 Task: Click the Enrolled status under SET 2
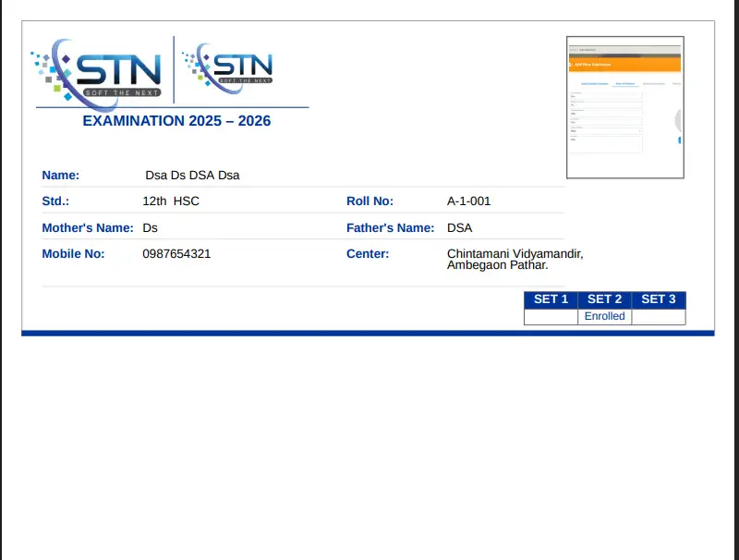tap(604, 316)
